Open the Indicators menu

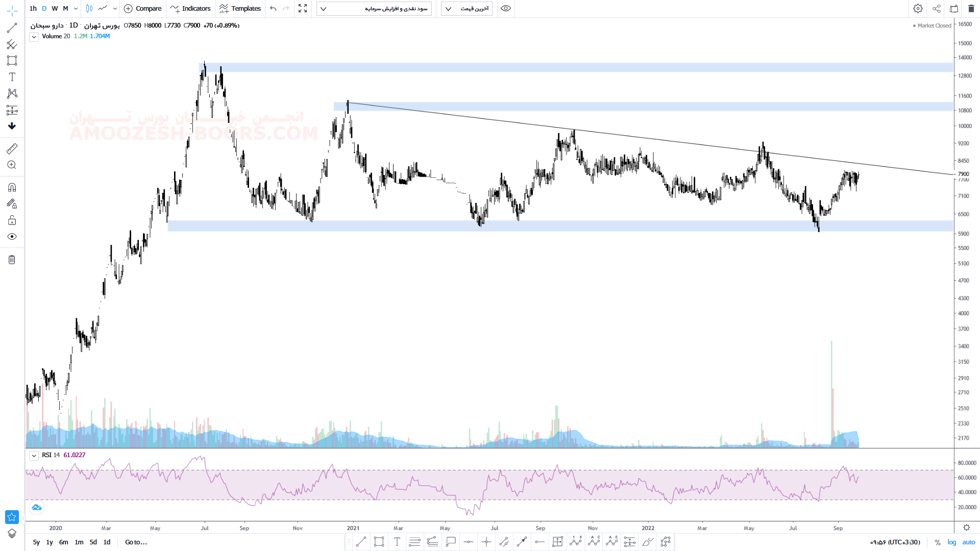click(190, 9)
